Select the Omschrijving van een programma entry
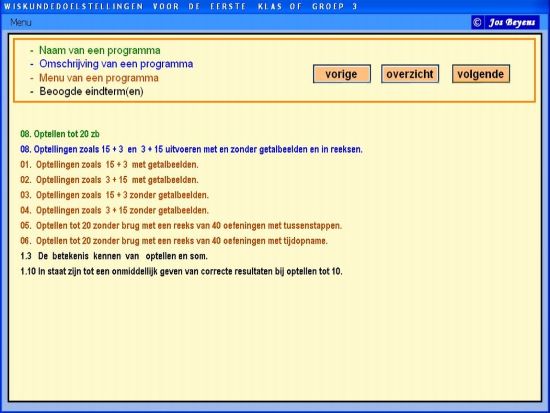550x413 pixels. coord(116,64)
